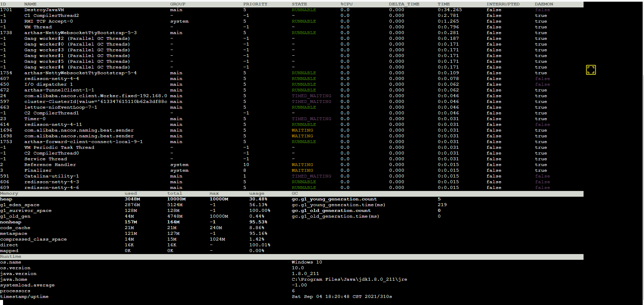The height and width of the screenshot is (305, 644).
Task: Click the nonheap row label
Action: 10,222
